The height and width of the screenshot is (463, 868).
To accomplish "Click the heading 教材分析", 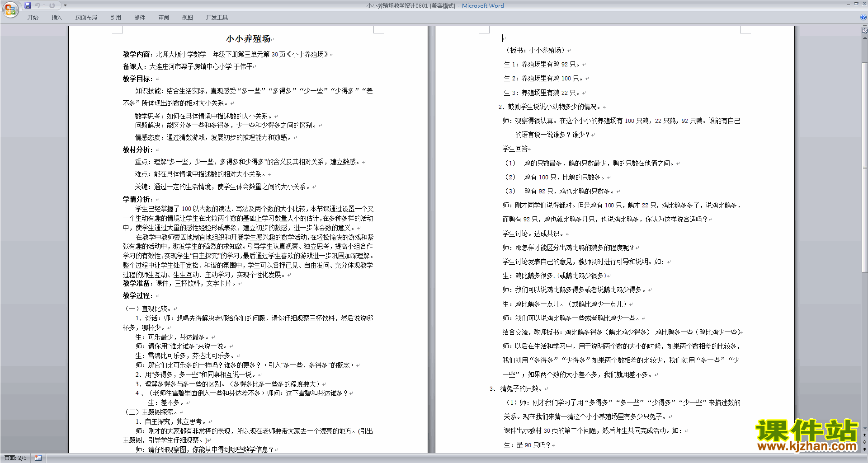I will tap(136, 150).
